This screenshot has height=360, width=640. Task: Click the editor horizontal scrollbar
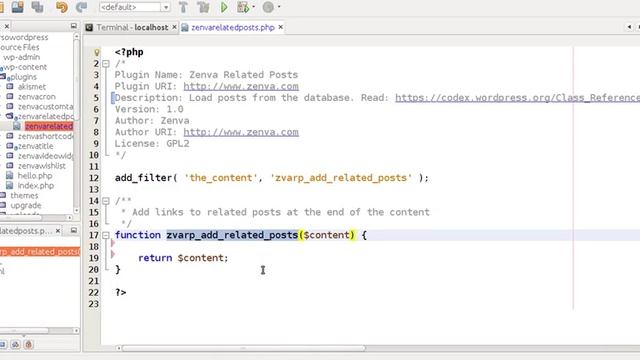point(244,348)
